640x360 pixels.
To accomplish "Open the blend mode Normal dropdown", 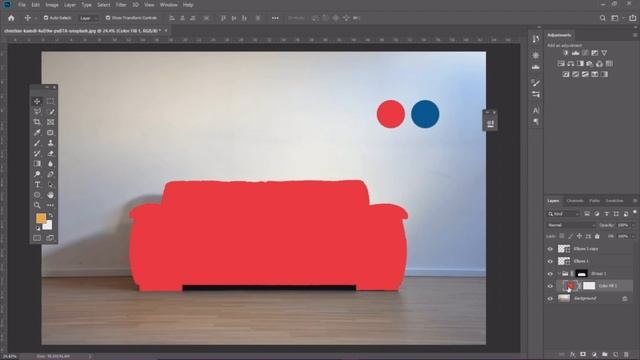I will pos(571,225).
